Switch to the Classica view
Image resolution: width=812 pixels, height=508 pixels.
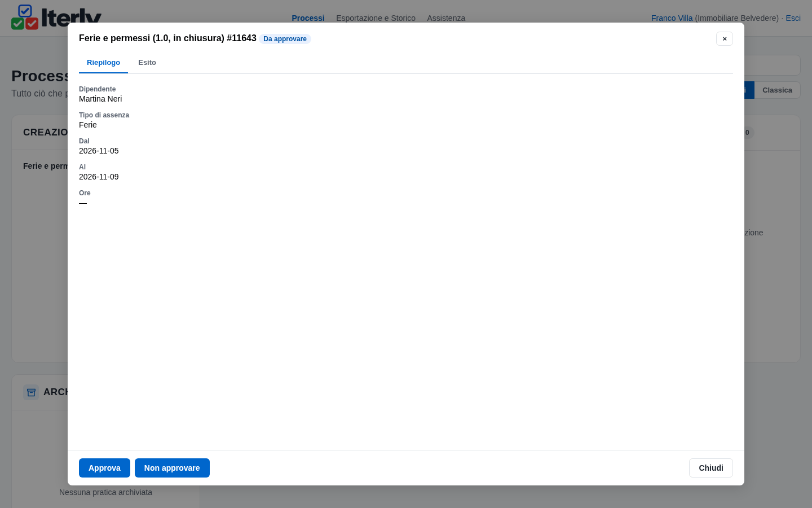point(777,90)
